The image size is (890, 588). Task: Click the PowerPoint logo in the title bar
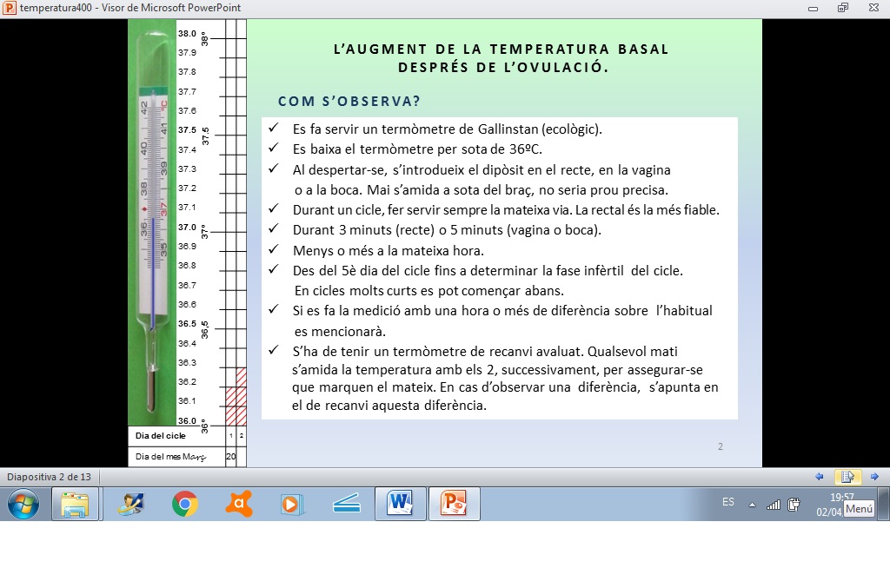[10, 8]
